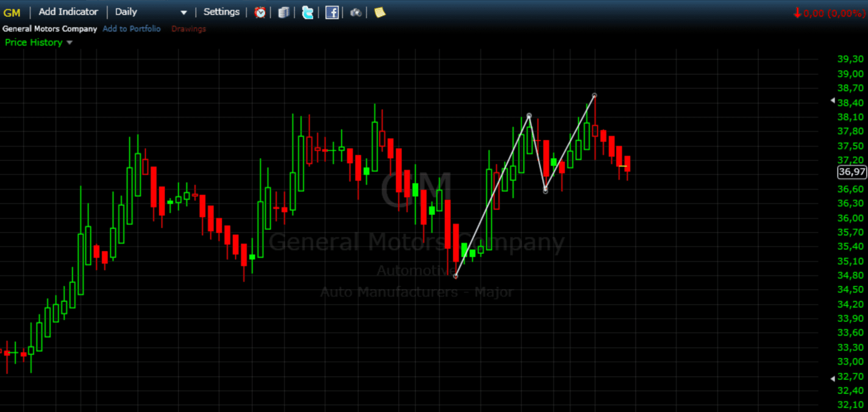Select trendline anchor at the pullback low
This screenshot has width=868, height=412.
[545, 191]
